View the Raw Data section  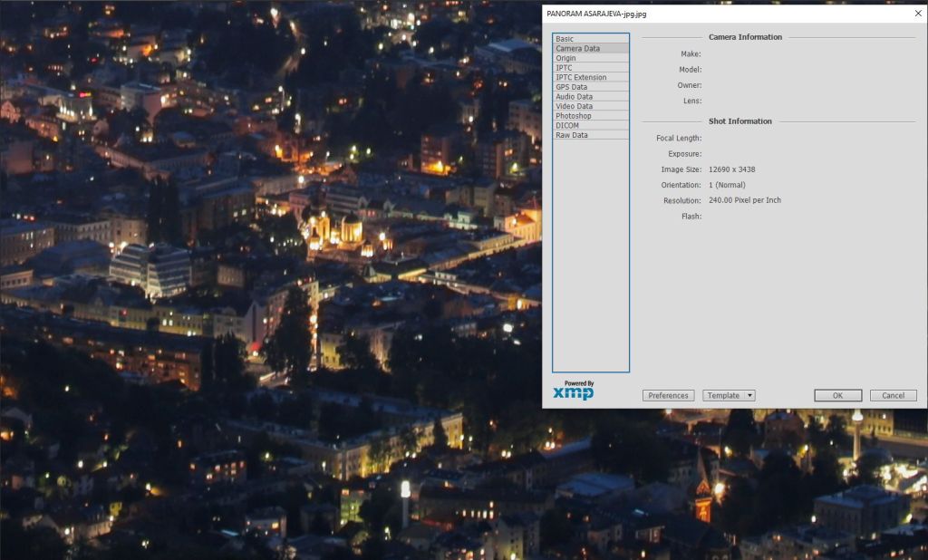click(571, 135)
